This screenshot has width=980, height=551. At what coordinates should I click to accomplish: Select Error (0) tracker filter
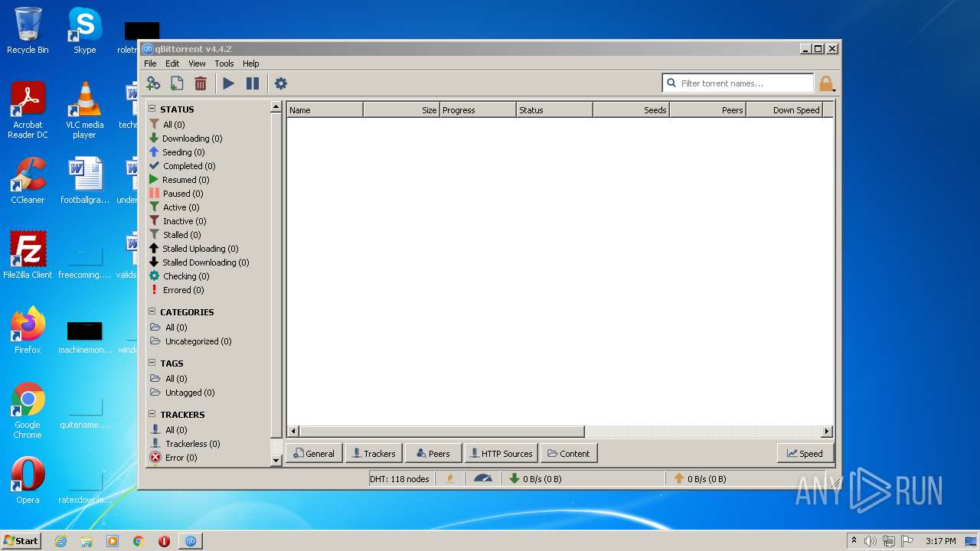pos(173,458)
